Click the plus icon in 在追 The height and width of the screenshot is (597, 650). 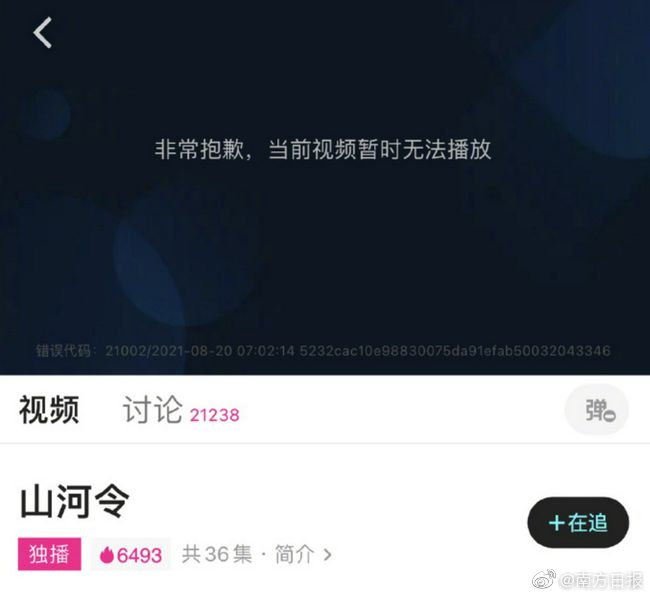(557, 523)
